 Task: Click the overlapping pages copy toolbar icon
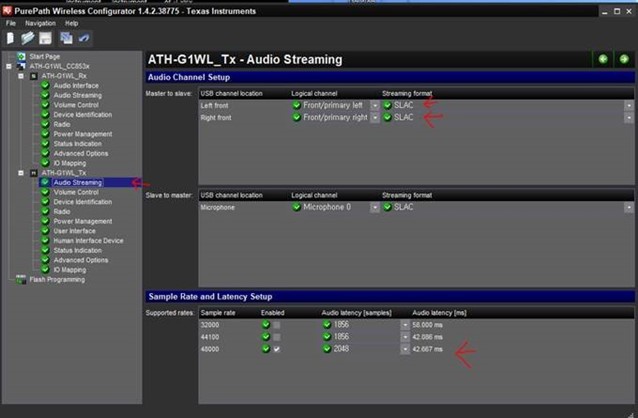point(66,38)
